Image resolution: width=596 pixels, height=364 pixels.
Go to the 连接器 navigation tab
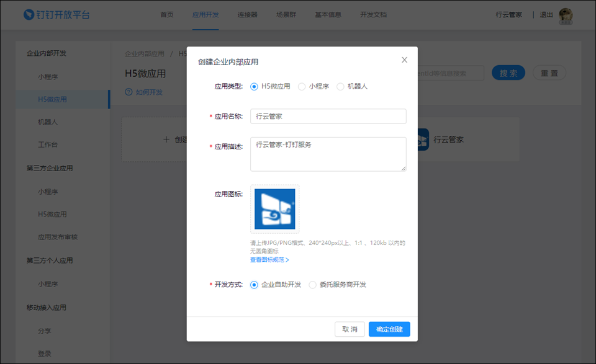[247, 15]
